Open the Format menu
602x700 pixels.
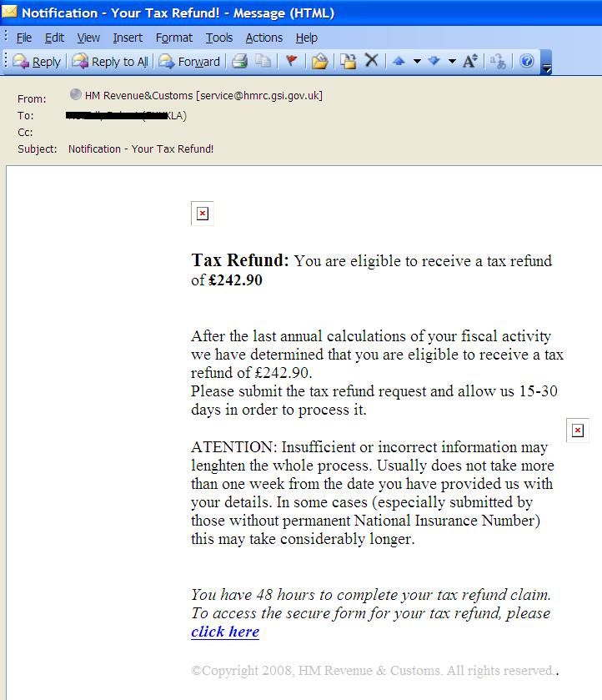174,38
